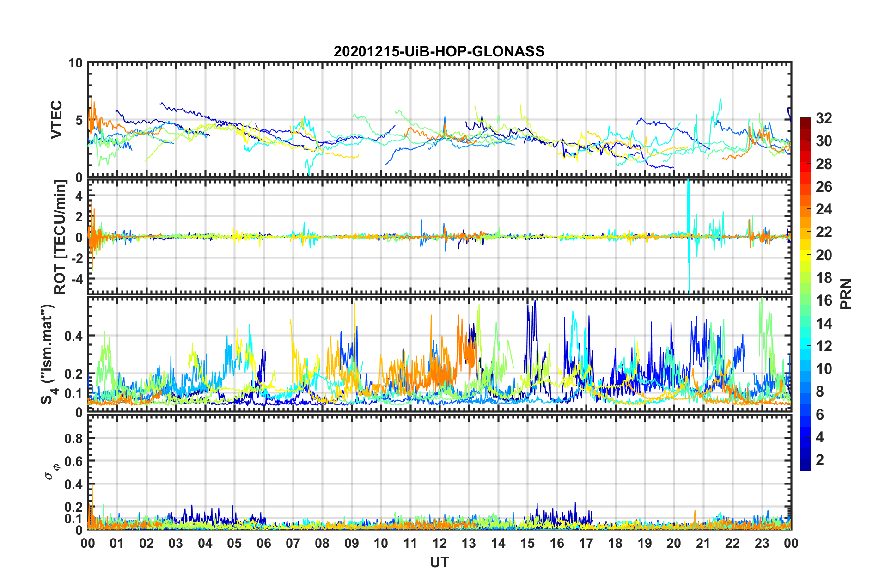The height and width of the screenshot is (588, 879).
Task: Click S4 y-axis tick label 0.4
Action: coord(73,336)
